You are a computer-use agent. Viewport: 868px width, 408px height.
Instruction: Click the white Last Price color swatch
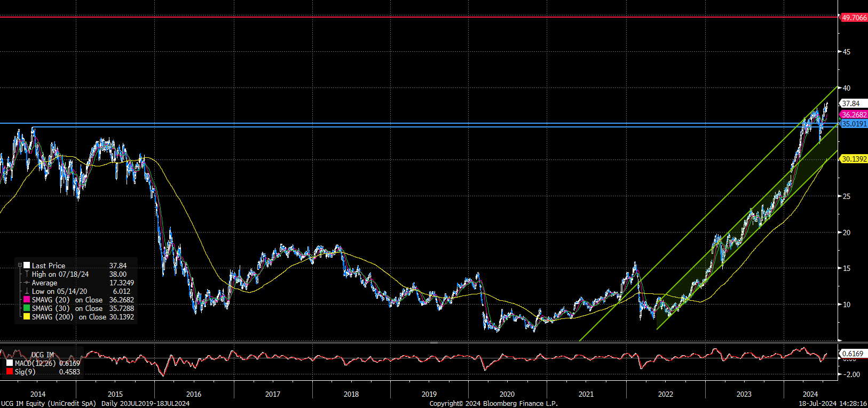tap(27, 266)
